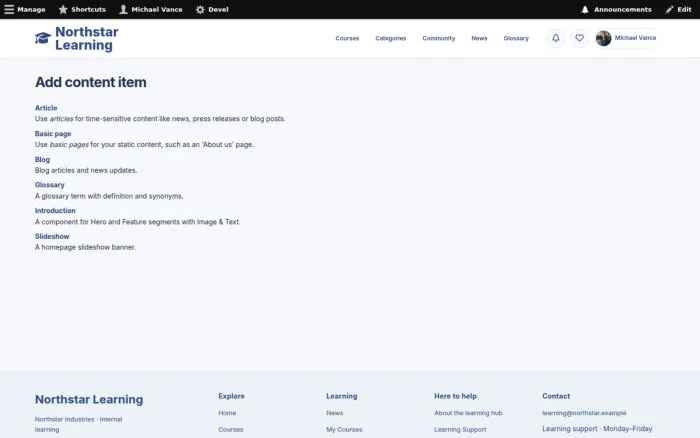700x438 pixels.
Task: Click the user silhouette icon in admin toolbar
Action: (x=123, y=9)
